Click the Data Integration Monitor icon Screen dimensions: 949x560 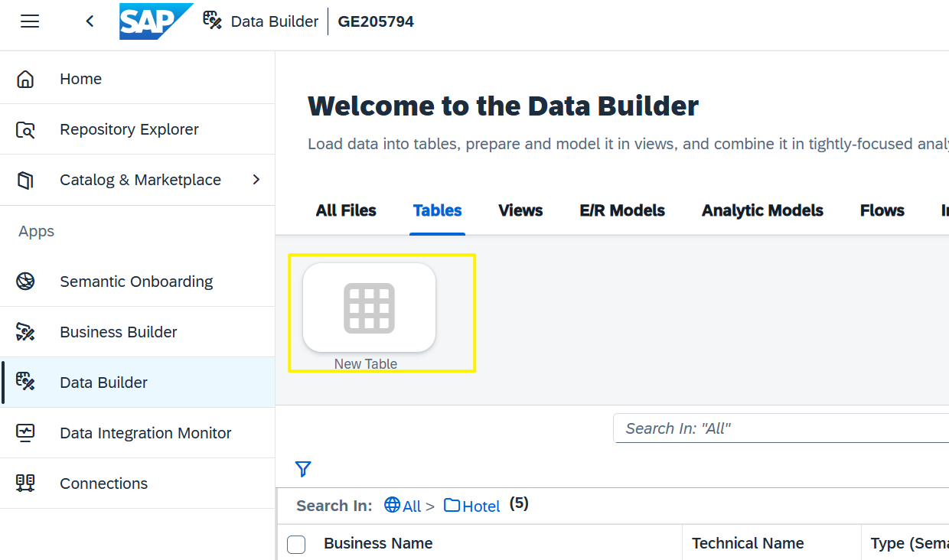tap(25, 433)
